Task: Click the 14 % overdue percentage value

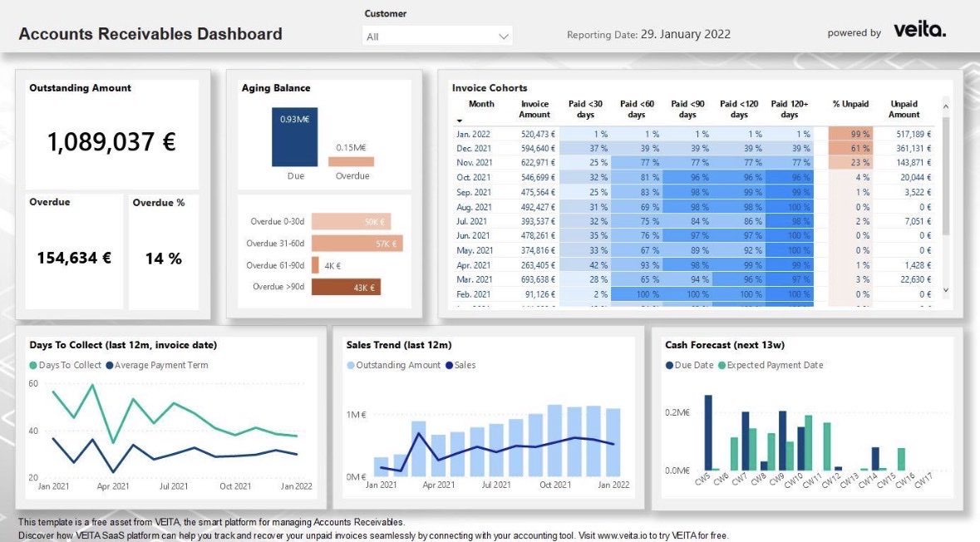Action: coord(164,259)
